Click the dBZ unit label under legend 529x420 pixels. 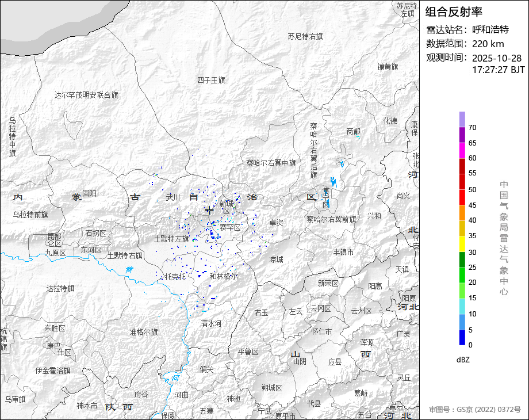pos(463,360)
